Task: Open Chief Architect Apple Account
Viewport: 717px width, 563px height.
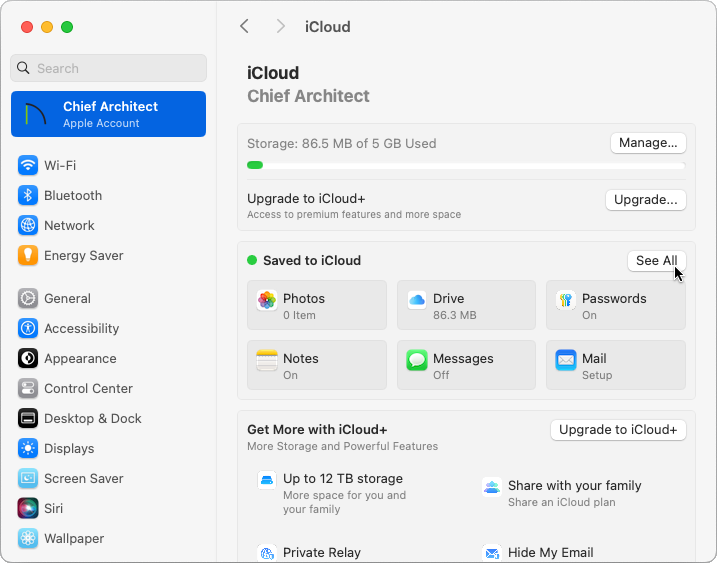Action: 108,114
